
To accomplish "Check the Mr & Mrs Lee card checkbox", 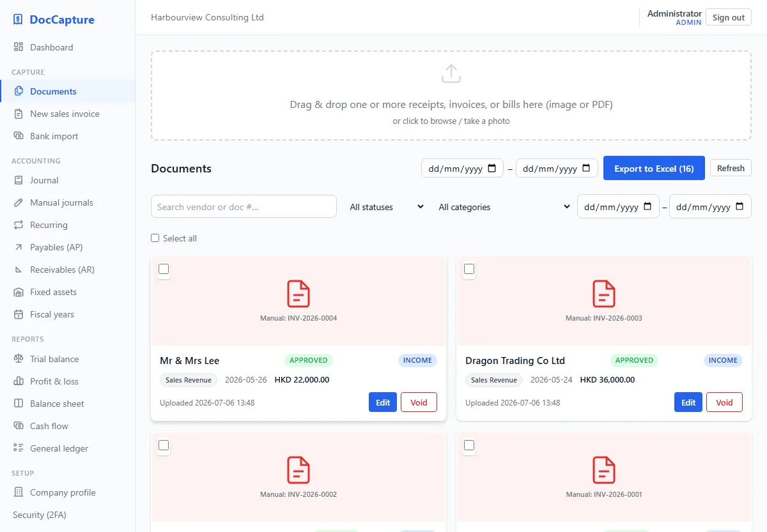I will pyautogui.click(x=164, y=269).
